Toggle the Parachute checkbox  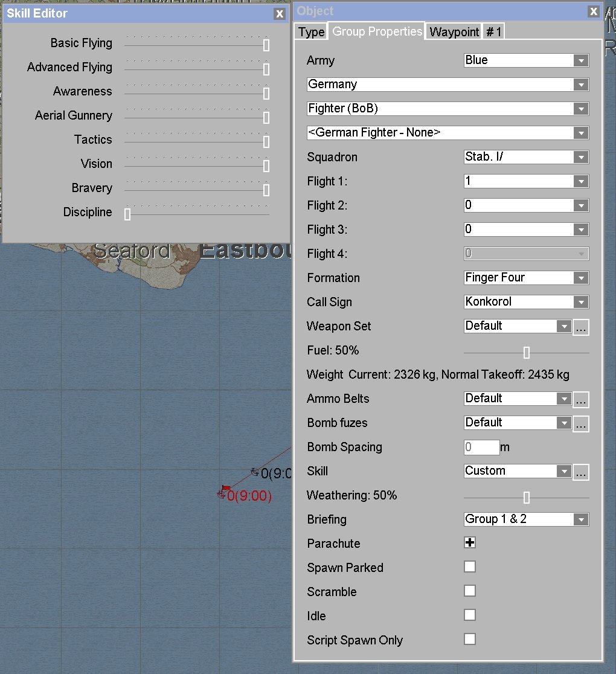coord(470,542)
